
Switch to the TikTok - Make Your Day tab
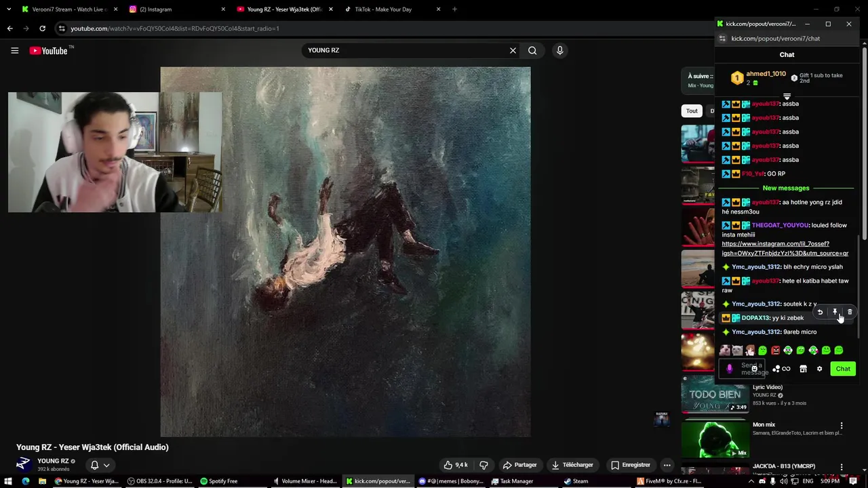pyautogui.click(x=392, y=9)
